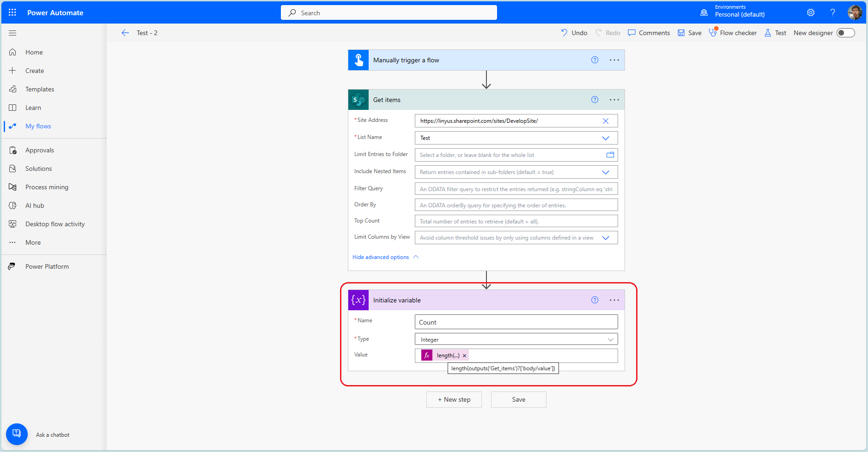This screenshot has width=868, height=452.
Task: Click the Initialize variable icon
Action: tap(358, 300)
